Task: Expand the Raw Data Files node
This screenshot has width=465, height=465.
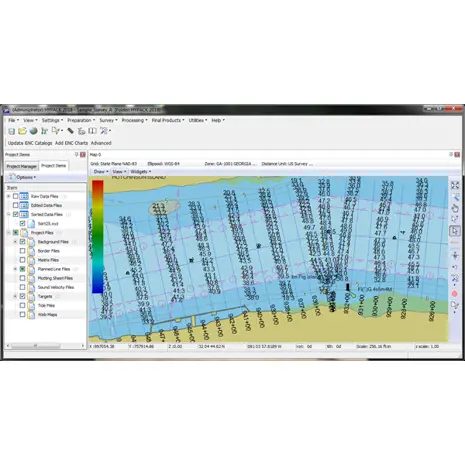Action: (x=9, y=196)
